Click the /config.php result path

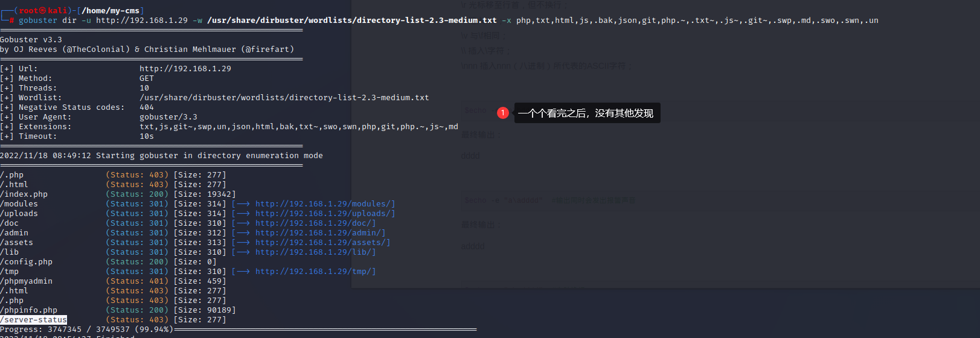pos(27,262)
